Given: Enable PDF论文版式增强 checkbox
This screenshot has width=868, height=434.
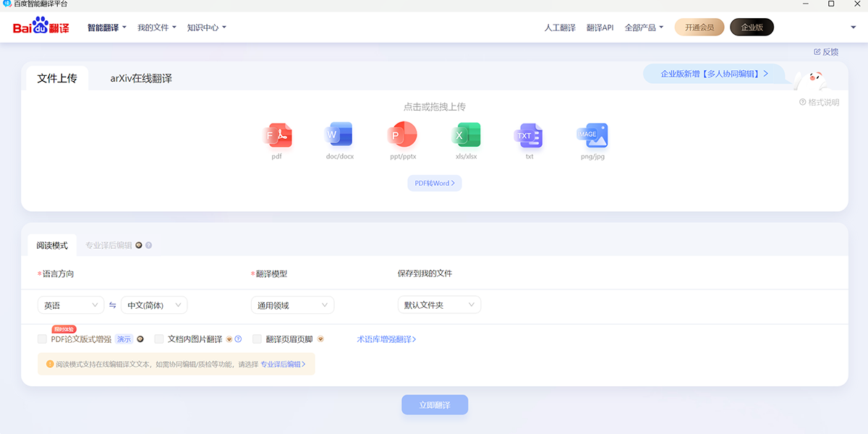Looking at the screenshot, I should pyautogui.click(x=42, y=339).
